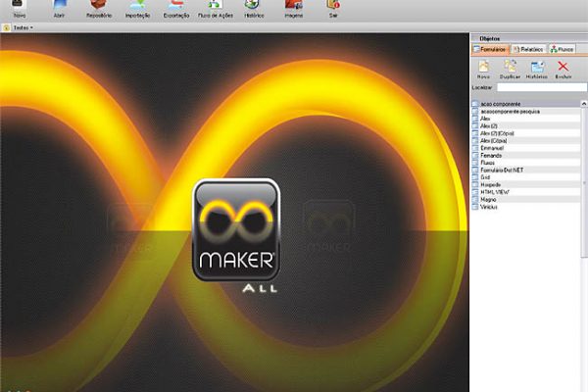The height and width of the screenshot is (392, 588).
Task: Click Duplicar in the Objetos panel
Action: pos(510,68)
